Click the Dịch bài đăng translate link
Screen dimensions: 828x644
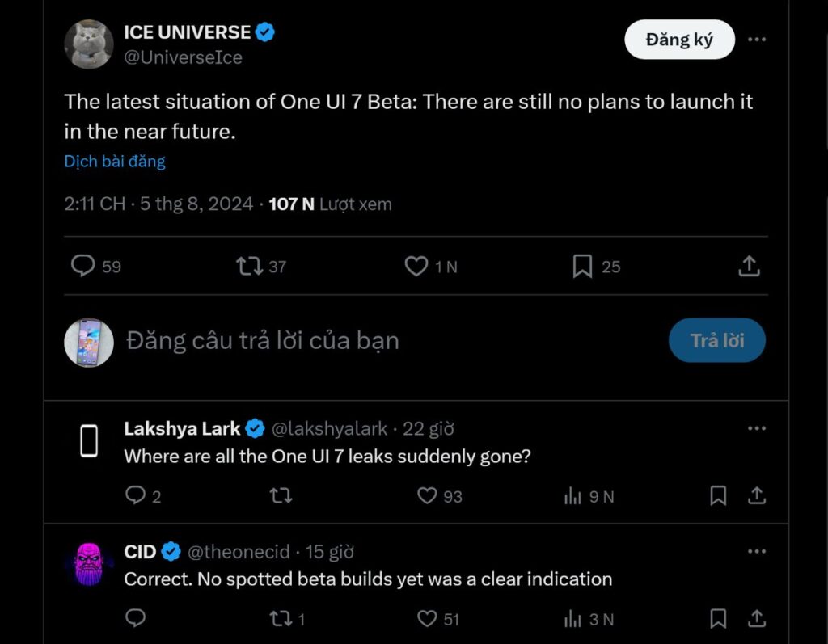(115, 162)
